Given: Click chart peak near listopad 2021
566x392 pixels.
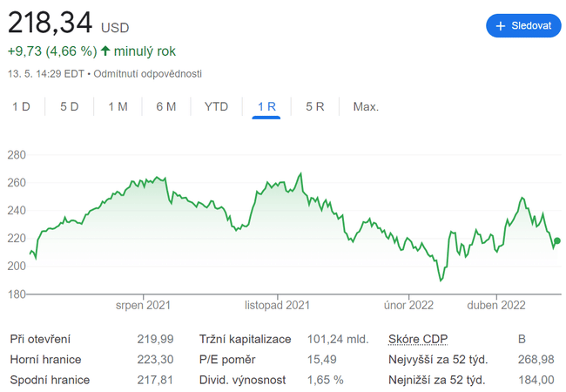Looking at the screenshot, I should pyautogui.click(x=300, y=174).
